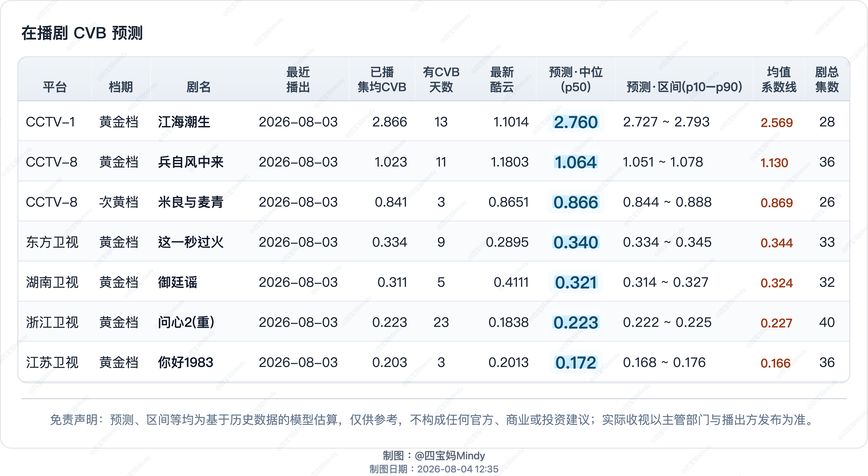
Task: Select the drama name 江海潮生
Action: [184, 122]
